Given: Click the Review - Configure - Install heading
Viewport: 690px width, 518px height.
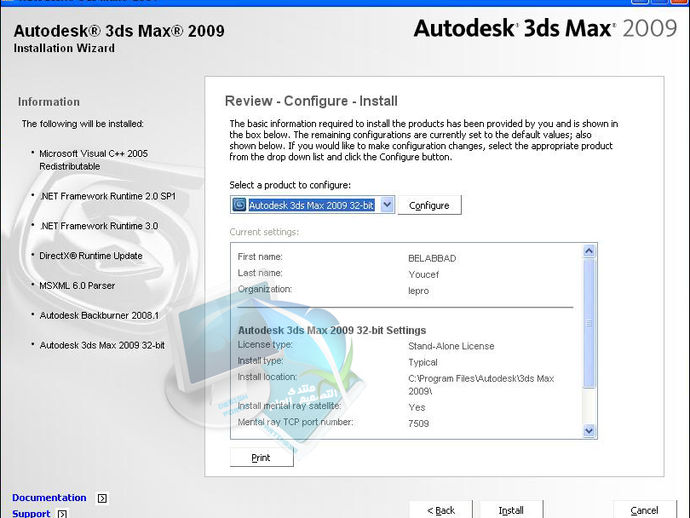Looking at the screenshot, I should pyautogui.click(x=311, y=101).
